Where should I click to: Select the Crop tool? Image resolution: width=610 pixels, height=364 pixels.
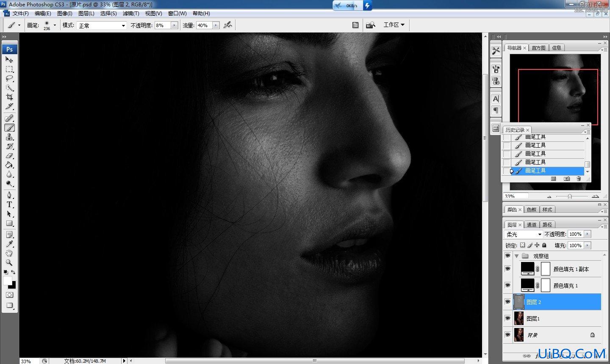[9, 97]
